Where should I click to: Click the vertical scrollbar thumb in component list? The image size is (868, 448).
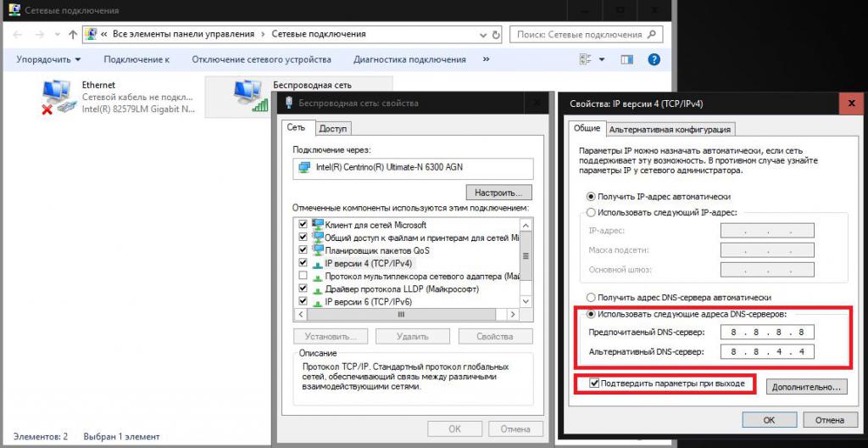526,257
